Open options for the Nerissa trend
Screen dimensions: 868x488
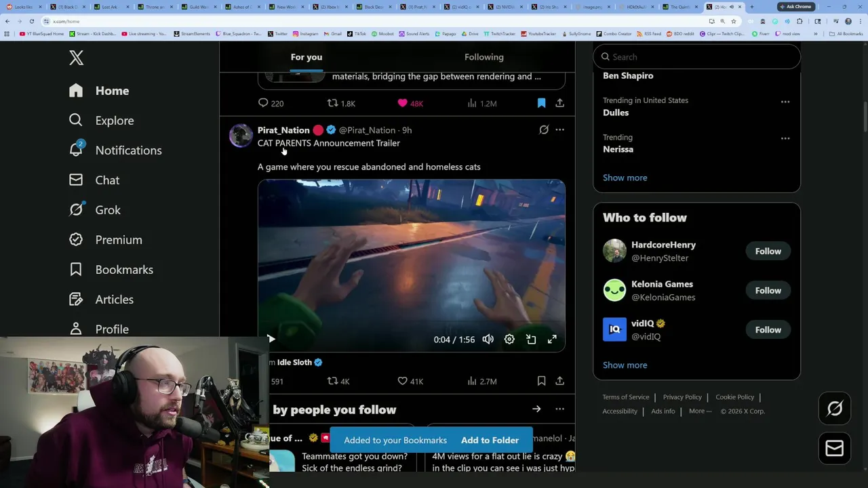[x=785, y=138]
